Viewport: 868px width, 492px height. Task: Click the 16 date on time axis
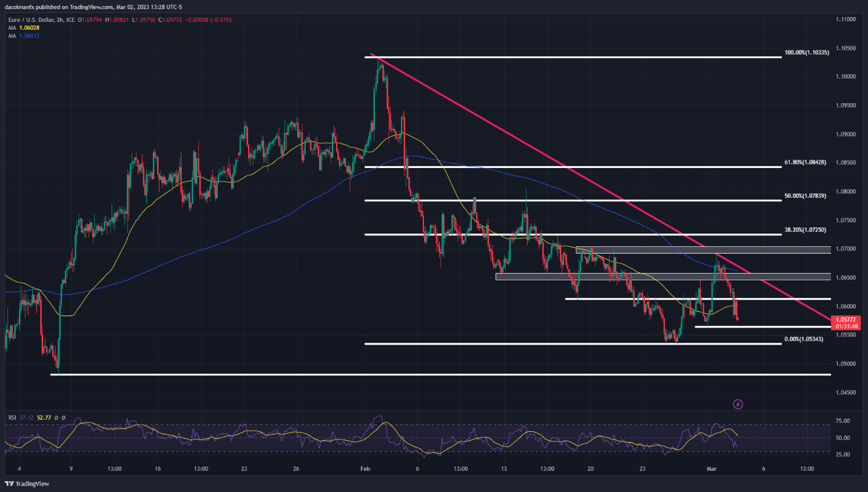pyautogui.click(x=158, y=469)
